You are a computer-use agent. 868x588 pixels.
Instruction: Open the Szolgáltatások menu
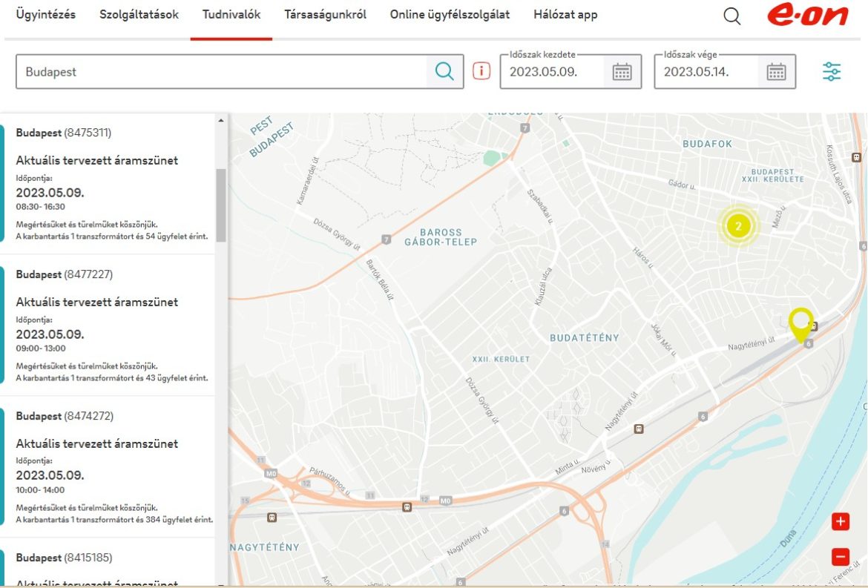point(139,15)
